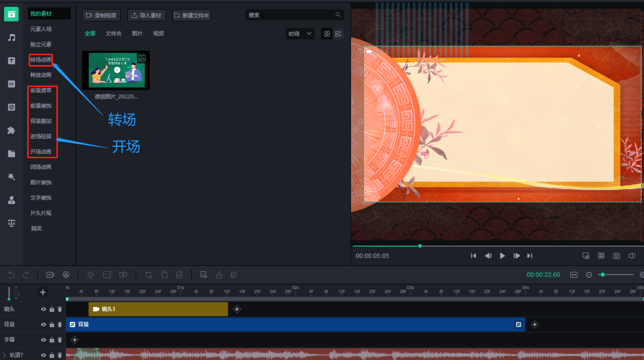Click the preview volume speaker icon
Screen dimensions: 644x360
[x=632, y=256]
